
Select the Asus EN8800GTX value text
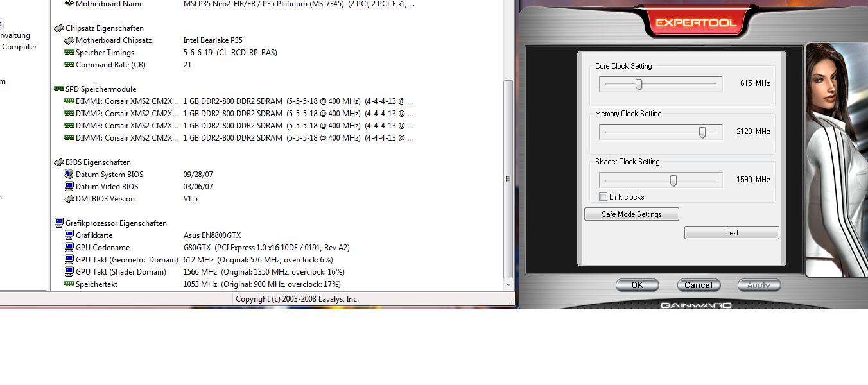(x=212, y=235)
